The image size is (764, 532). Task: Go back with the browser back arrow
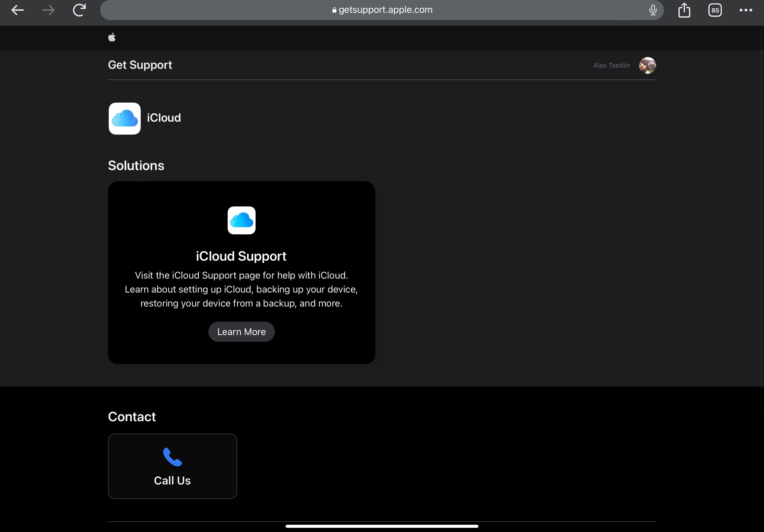coord(17,10)
